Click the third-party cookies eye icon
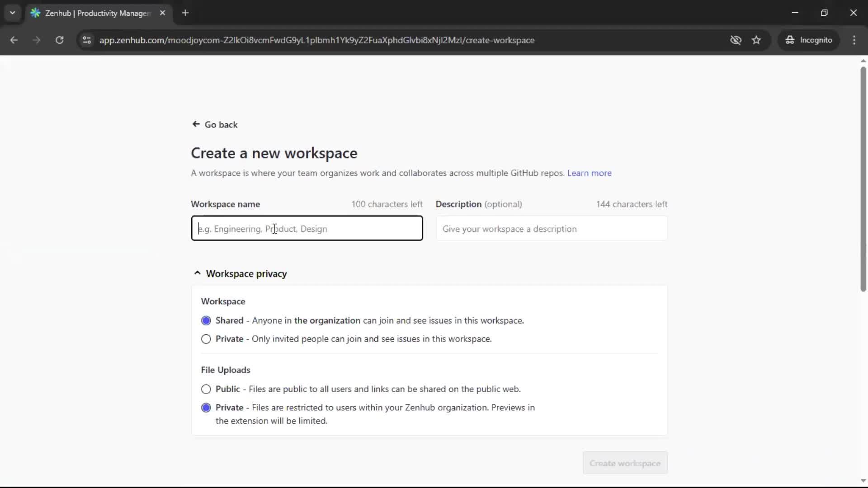The image size is (868, 488). [x=736, y=40]
